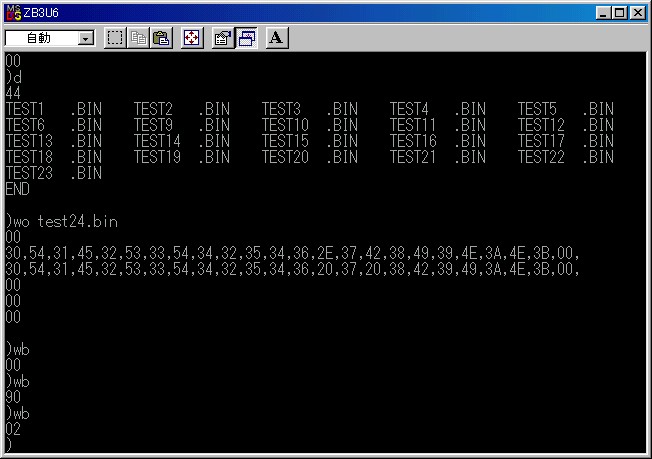Screen dimensions: 652x459
Task: Click the TEST12 file name
Action: [541, 125]
